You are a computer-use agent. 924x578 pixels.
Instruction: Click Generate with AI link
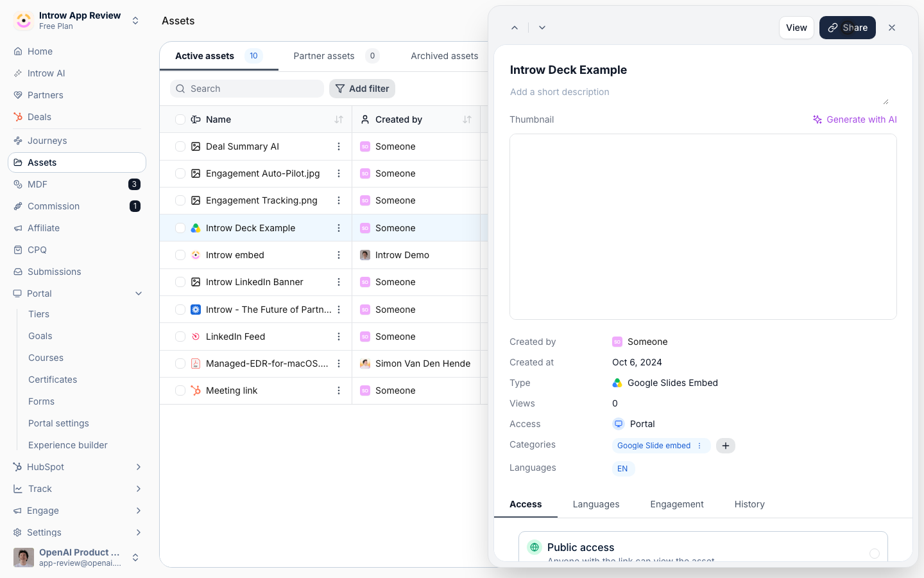pyautogui.click(x=855, y=119)
